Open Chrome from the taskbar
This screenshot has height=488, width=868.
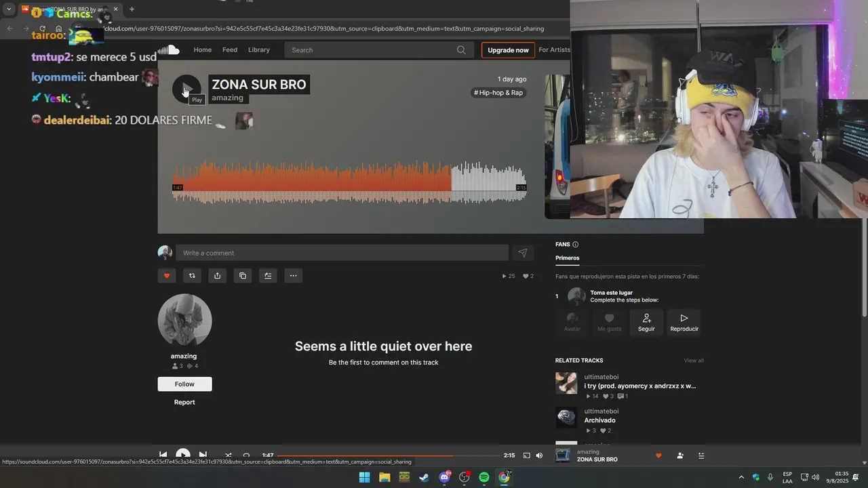pyautogui.click(x=504, y=477)
